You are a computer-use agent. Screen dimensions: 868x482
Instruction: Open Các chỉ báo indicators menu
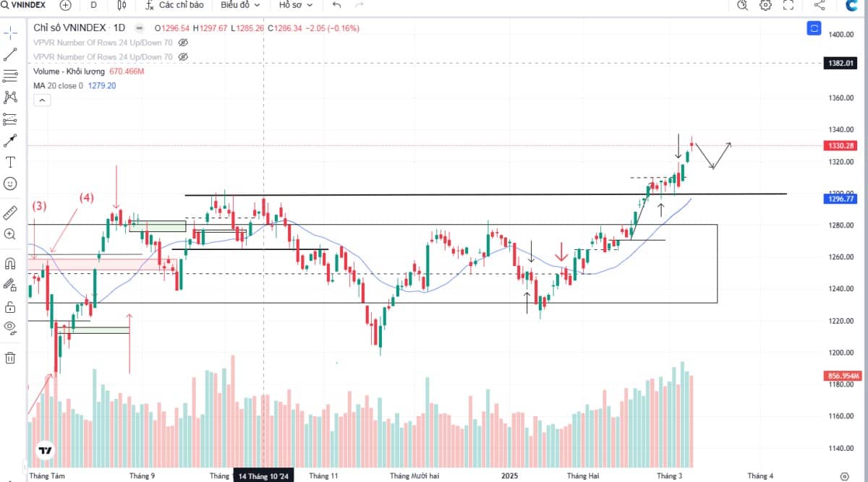tap(174, 5)
